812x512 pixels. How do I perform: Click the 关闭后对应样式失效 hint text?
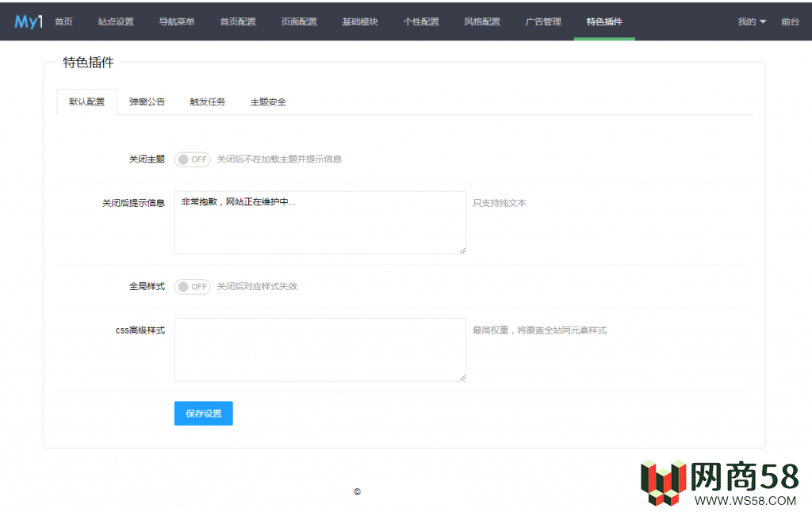click(x=257, y=286)
